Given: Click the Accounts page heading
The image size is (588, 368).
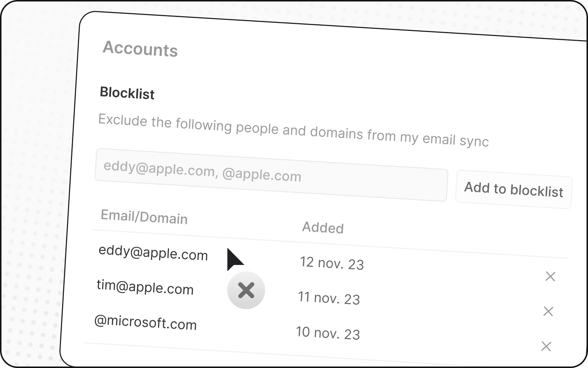Looking at the screenshot, I should [140, 49].
